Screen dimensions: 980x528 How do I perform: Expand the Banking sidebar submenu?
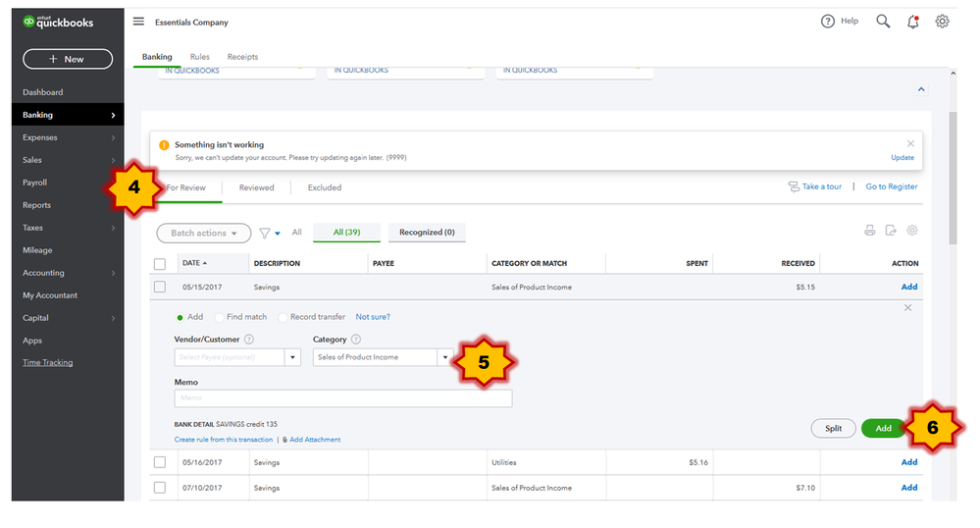point(113,115)
